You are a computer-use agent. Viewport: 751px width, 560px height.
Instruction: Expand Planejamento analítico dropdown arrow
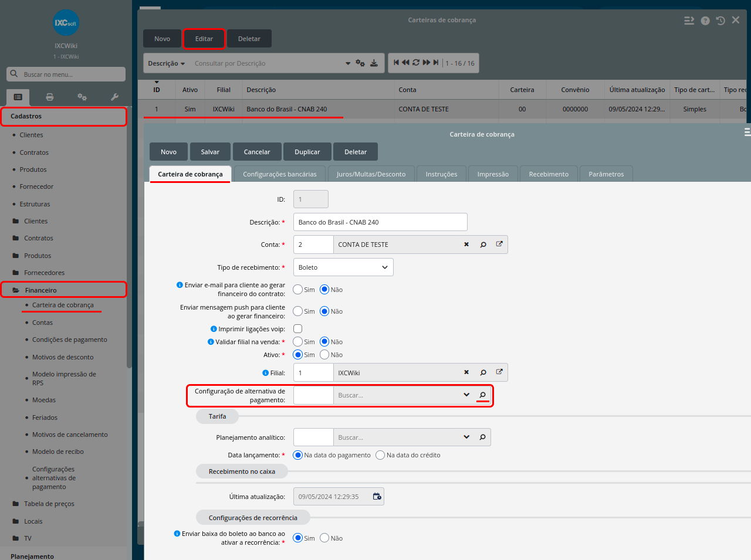pyautogui.click(x=466, y=437)
